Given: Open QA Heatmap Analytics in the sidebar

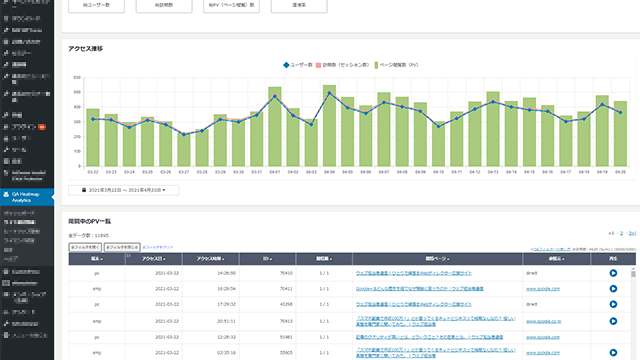Looking at the screenshot, I should coord(27,197).
